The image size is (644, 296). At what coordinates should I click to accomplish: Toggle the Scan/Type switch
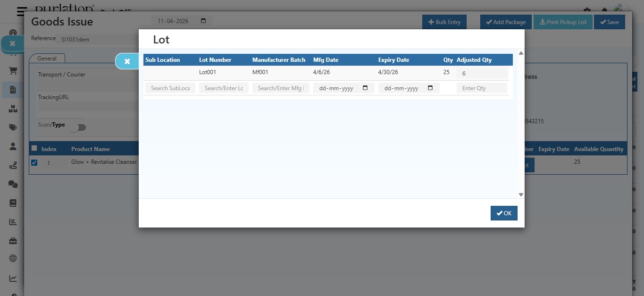[78, 127]
